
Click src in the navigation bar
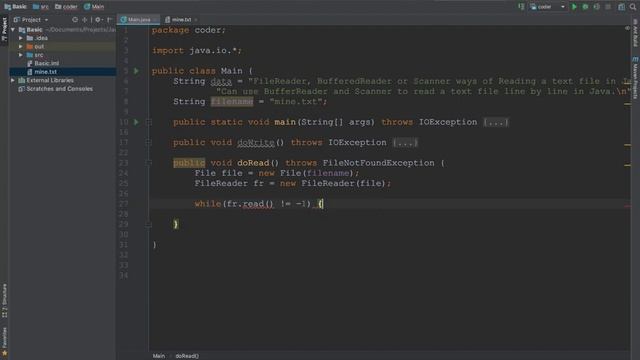point(41,7)
